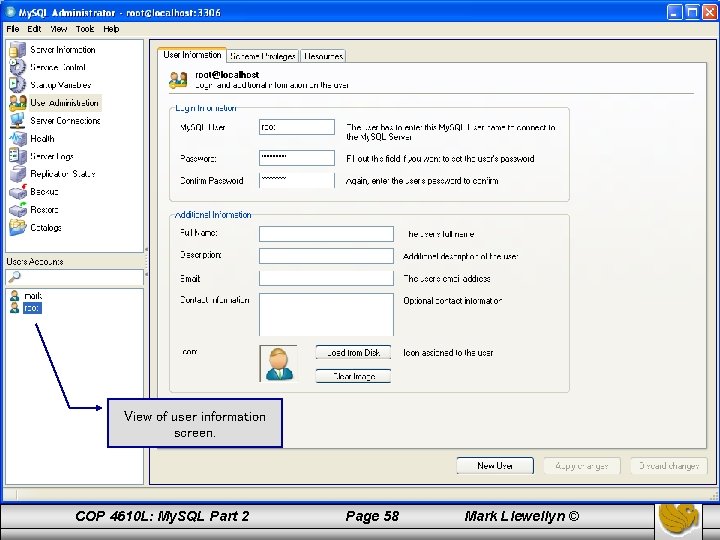
Task: Open the Server Logs icon
Action: (17, 156)
